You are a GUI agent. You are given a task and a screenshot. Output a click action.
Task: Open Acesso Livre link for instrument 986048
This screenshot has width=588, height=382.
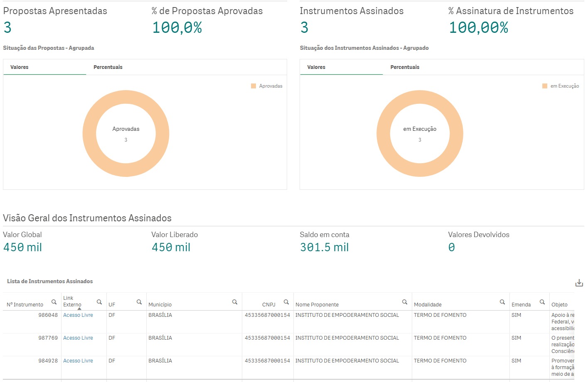pos(78,315)
